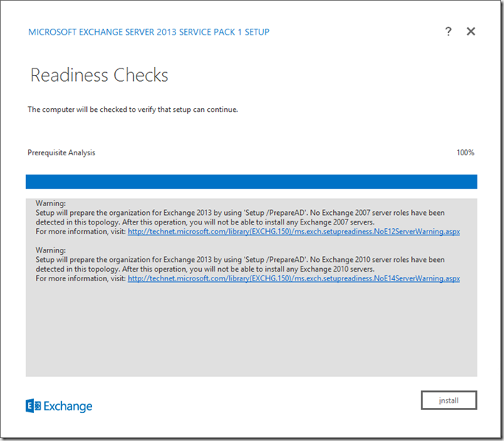Click the blue prerequisite progress bar
Viewport: 504px width, 441px height.
(251, 182)
